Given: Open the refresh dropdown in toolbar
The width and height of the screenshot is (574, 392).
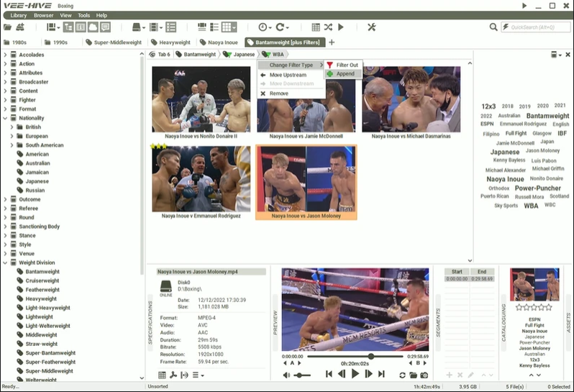Looking at the screenshot, I should pyautogui.click(x=282, y=27).
